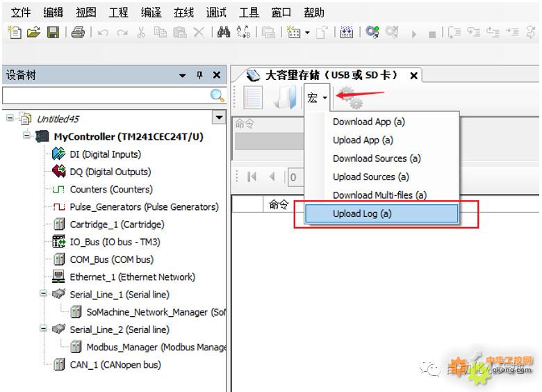Click the Replace A-to-B icon
542x392 pixels.
[243, 32]
